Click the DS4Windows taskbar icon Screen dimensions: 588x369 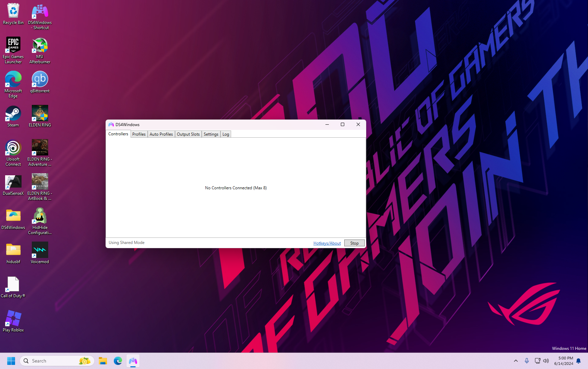click(x=133, y=361)
